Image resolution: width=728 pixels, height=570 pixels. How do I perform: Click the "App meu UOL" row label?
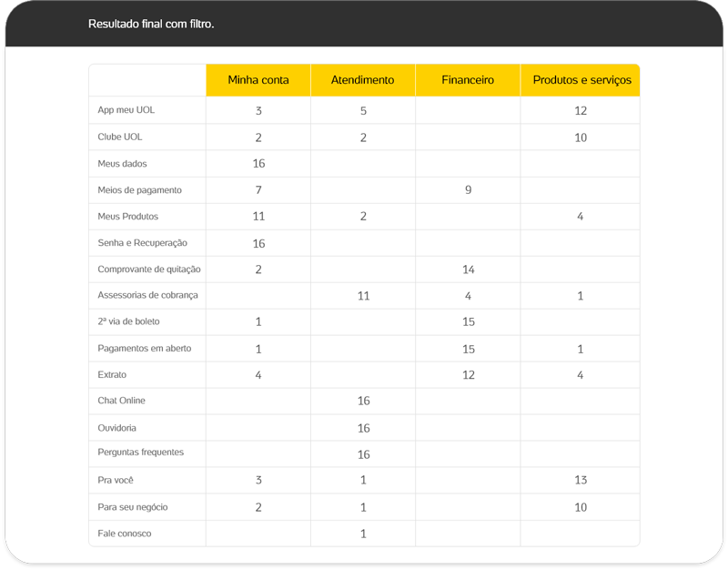pos(126,110)
